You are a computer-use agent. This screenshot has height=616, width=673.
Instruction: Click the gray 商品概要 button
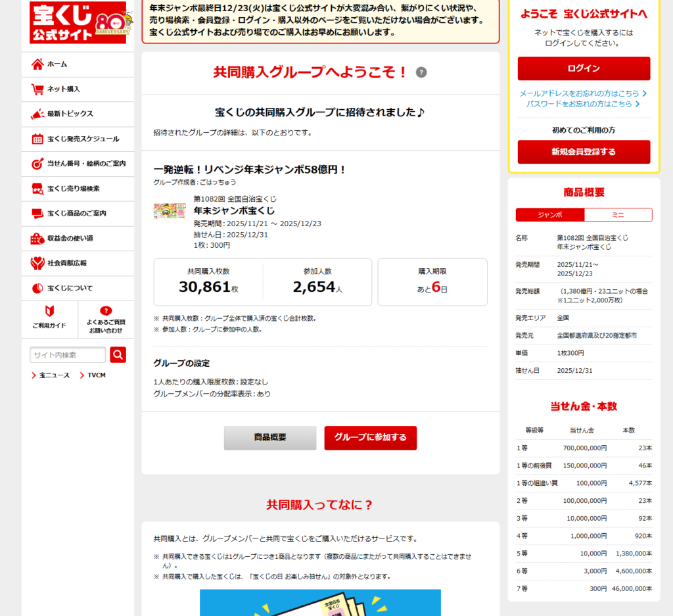point(270,438)
